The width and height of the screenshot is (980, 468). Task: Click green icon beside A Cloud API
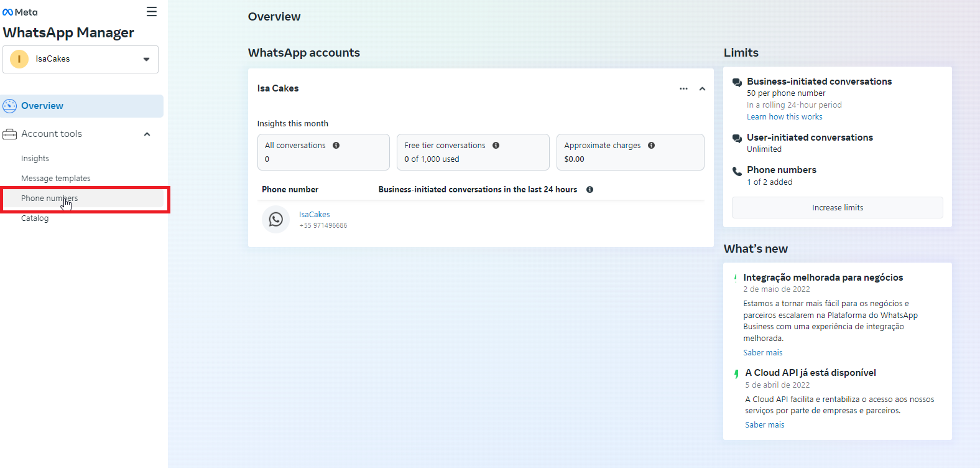736,374
